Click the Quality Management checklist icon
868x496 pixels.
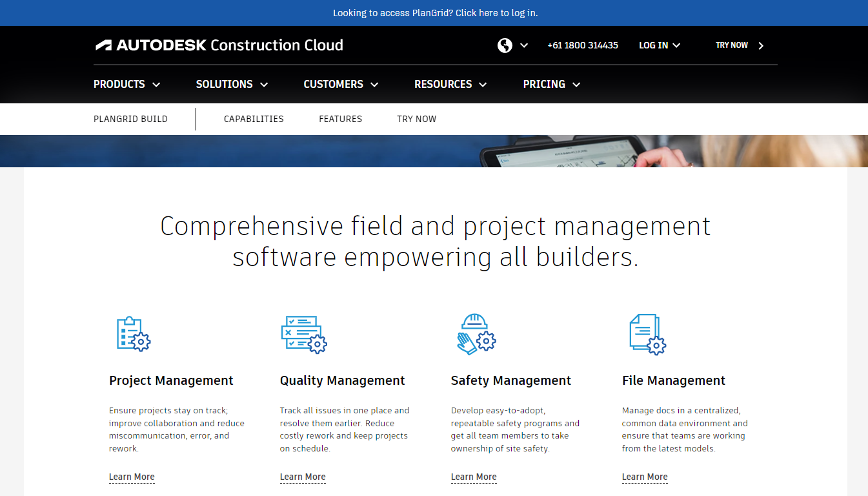304,334
